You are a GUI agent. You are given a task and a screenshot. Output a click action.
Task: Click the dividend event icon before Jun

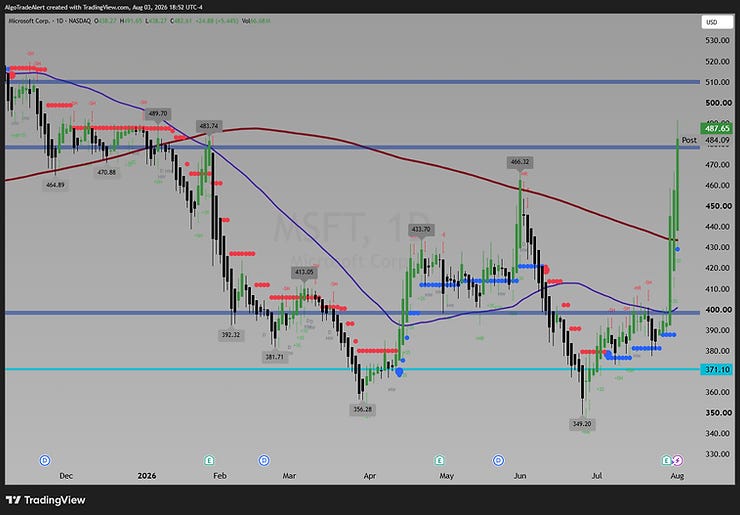click(498, 460)
